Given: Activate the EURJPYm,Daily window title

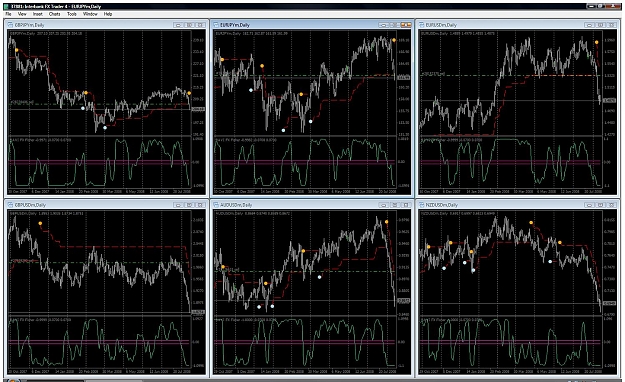Looking at the screenshot, I should point(235,25).
